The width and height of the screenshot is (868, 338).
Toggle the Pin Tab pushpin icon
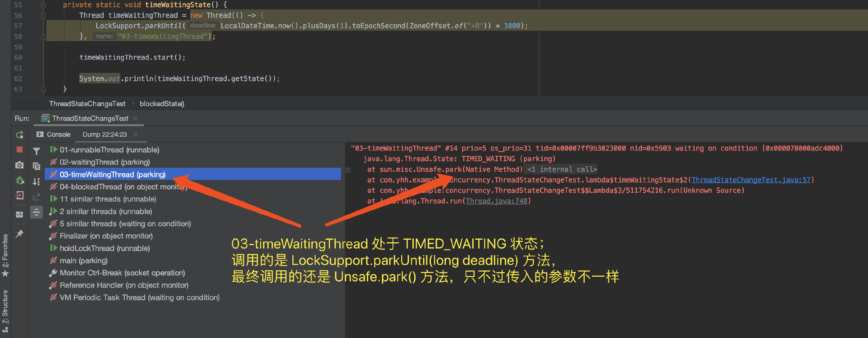19,233
